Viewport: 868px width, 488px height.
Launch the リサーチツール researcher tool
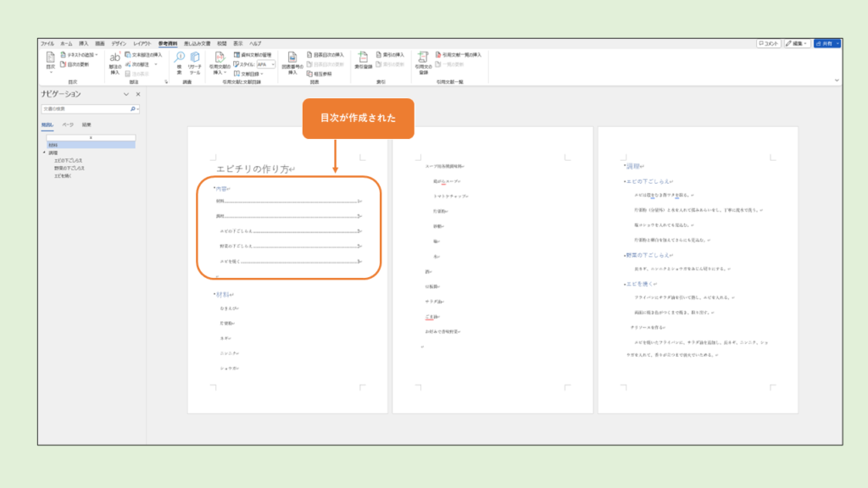(195, 63)
